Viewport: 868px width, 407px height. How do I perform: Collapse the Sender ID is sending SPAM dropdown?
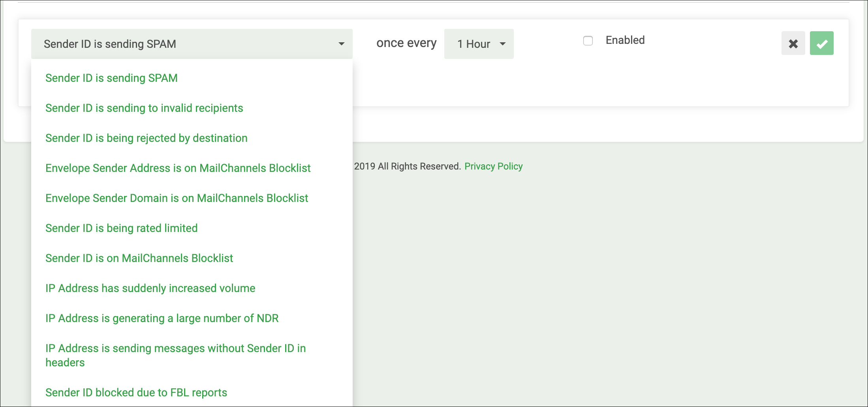point(192,44)
